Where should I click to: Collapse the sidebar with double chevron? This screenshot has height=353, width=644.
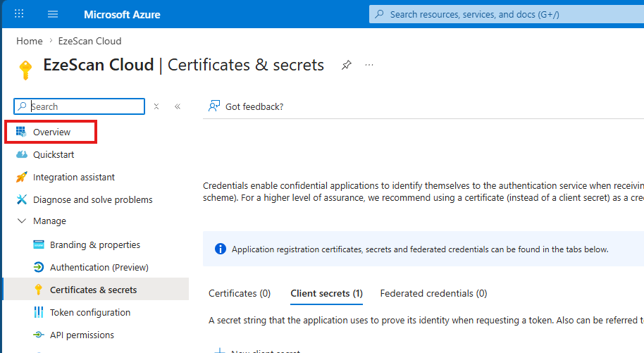pyautogui.click(x=178, y=106)
